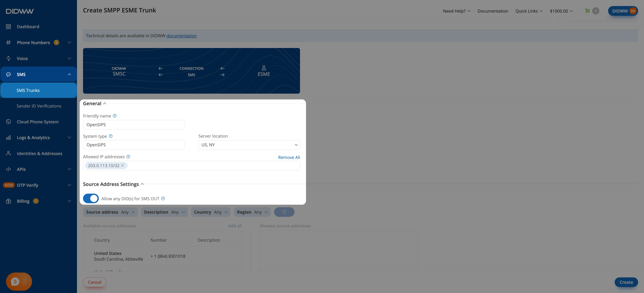Viewport: 644px width, 293px height.
Task: Click the Friendly name input field
Action: (134, 125)
